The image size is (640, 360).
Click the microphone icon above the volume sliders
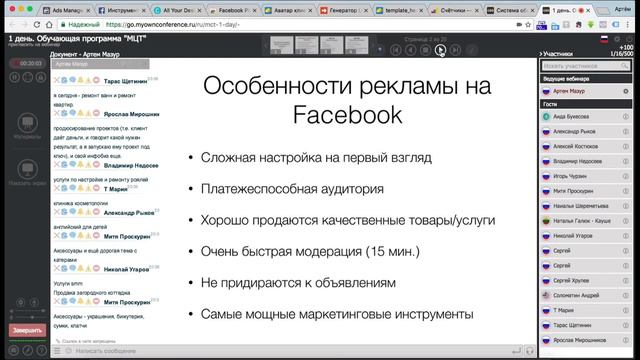pyautogui.click(x=34, y=302)
